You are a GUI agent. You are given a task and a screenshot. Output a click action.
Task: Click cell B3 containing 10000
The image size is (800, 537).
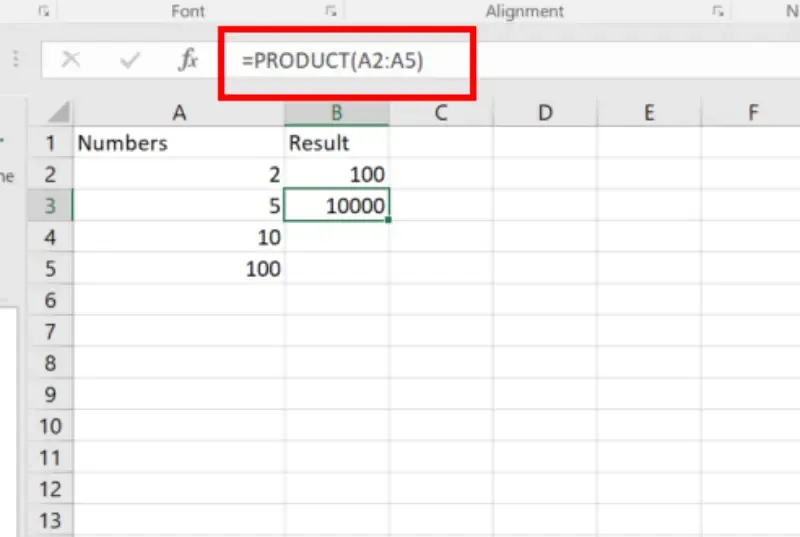click(337, 206)
